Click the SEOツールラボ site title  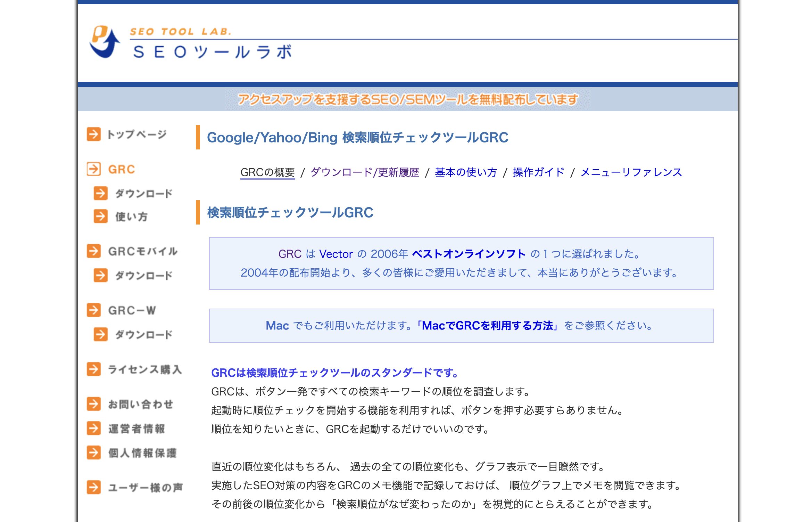213,52
